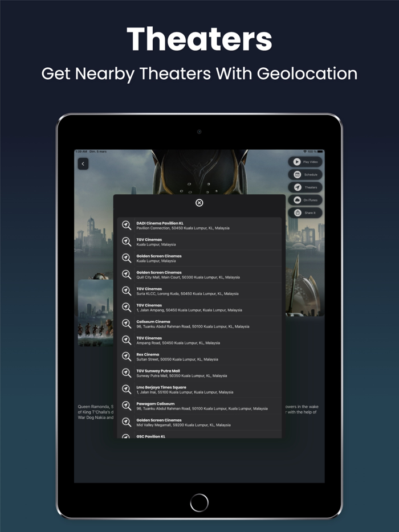The width and height of the screenshot is (399, 532).
Task: Click locate icon beside Quill City Mall cinema
Action: click(x=127, y=275)
